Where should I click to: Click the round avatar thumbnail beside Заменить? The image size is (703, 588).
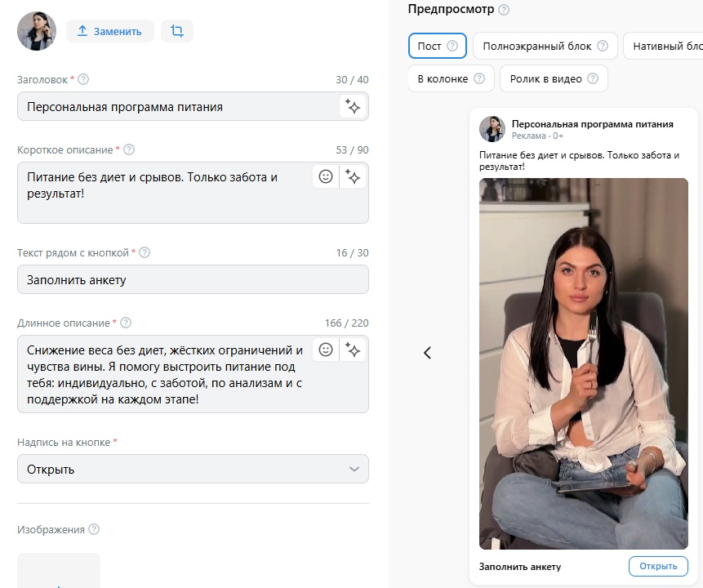pyautogui.click(x=37, y=31)
